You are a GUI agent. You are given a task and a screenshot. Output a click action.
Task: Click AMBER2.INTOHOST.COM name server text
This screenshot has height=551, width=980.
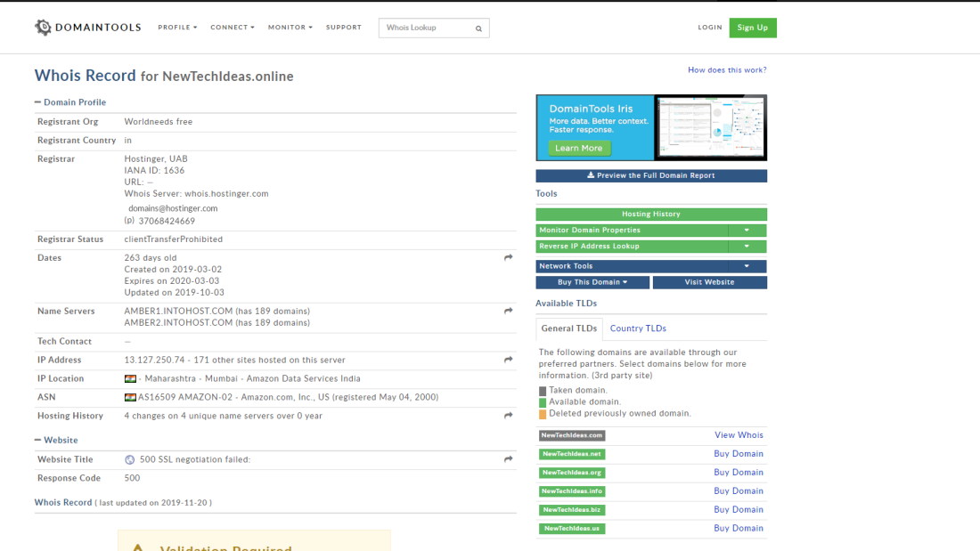(x=178, y=323)
